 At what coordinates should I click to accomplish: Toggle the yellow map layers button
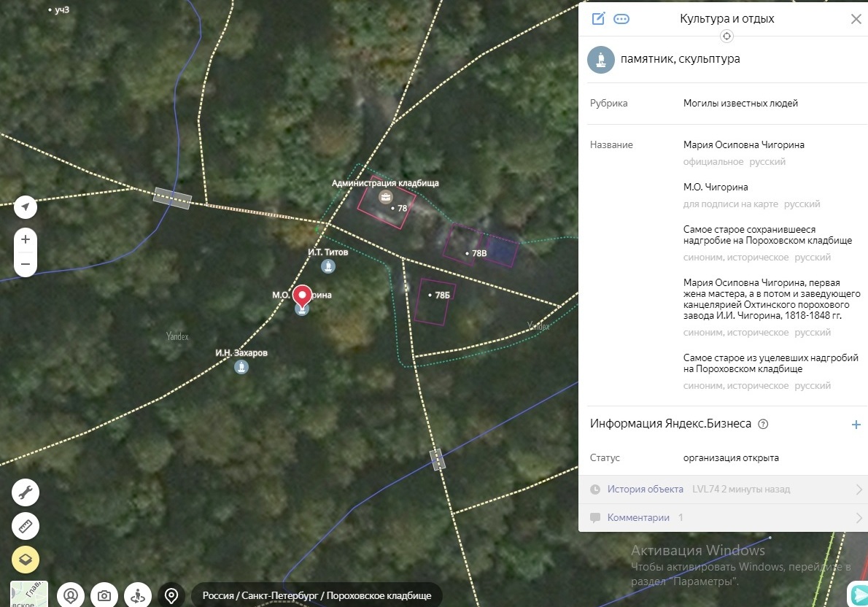[26, 560]
